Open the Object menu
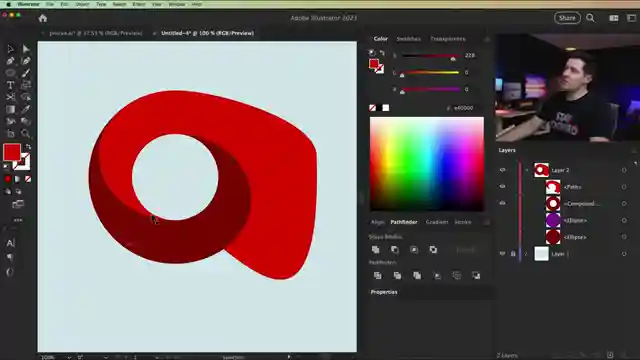Viewport: 640px width, 360px height. pyautogui.click(x=82, y=4)
